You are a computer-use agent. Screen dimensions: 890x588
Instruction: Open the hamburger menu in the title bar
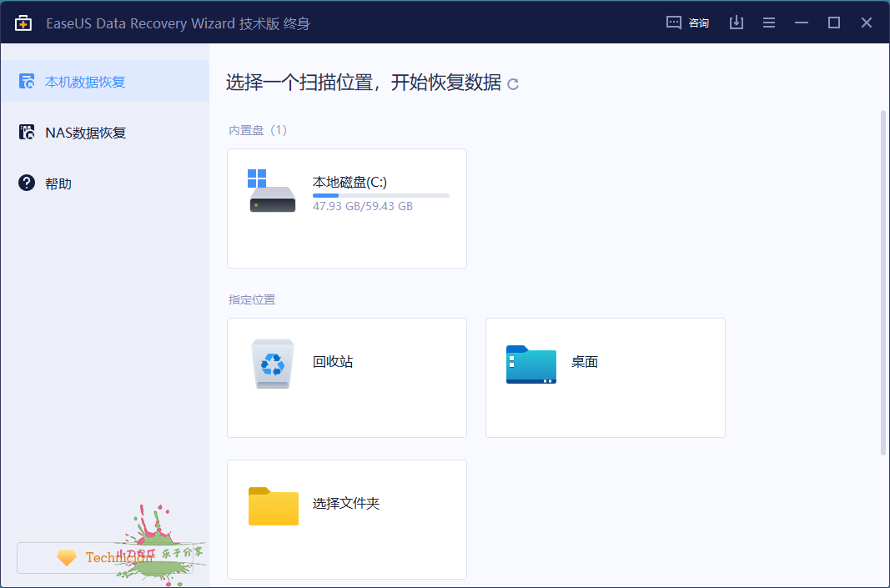(769, 23)
